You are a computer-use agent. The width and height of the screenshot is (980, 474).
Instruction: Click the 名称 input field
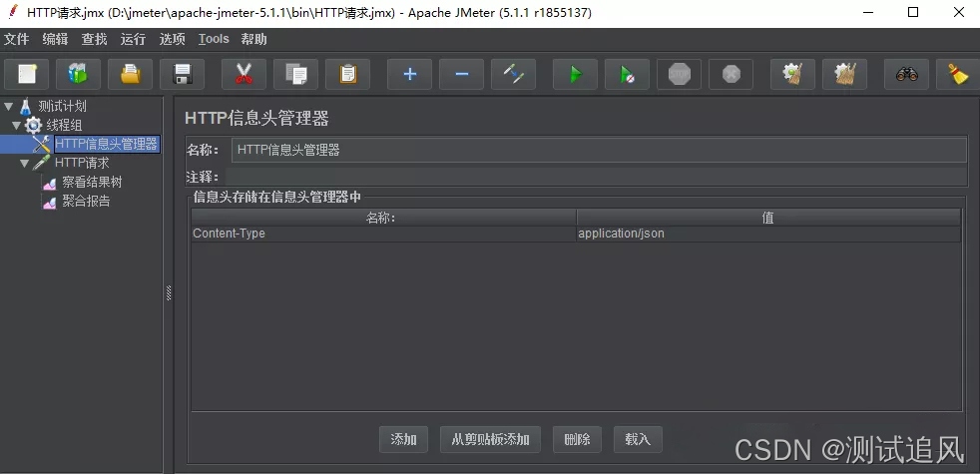point(599,150)
